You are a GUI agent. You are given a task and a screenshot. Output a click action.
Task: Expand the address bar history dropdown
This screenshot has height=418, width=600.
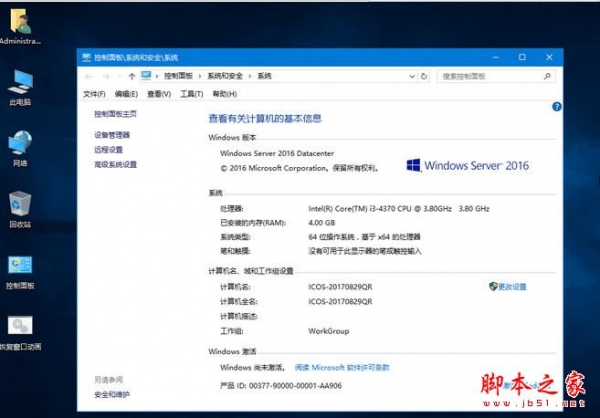[412, 76]
